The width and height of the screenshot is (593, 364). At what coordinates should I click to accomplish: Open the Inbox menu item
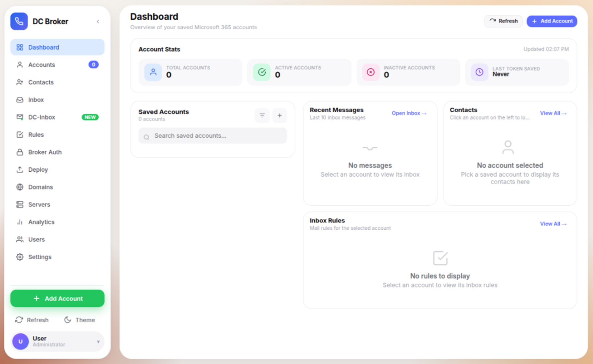coord(57,100)
